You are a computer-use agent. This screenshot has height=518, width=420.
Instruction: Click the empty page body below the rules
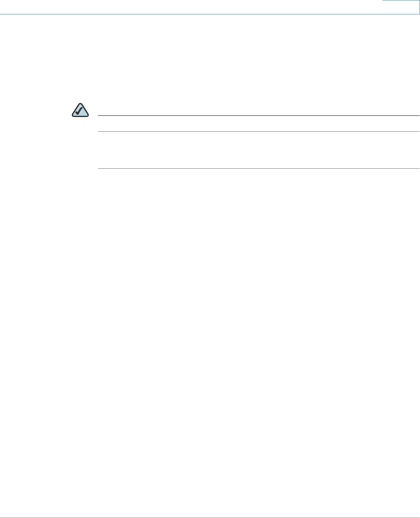click(x=210, y=342)
